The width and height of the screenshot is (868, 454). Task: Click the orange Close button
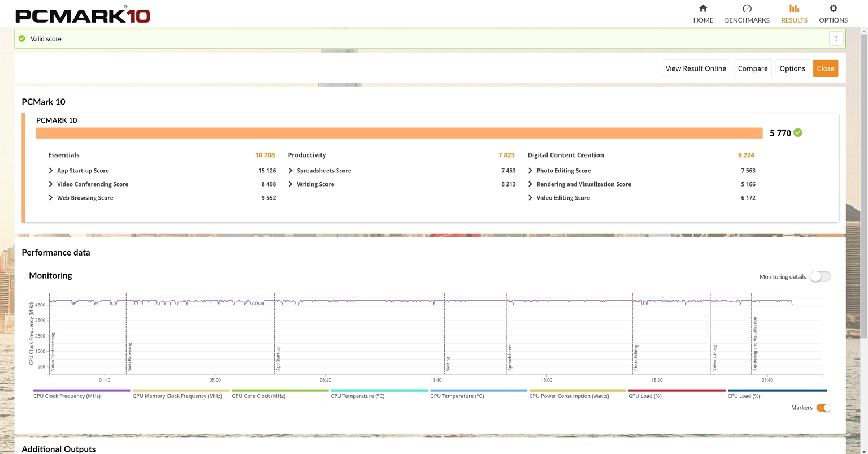click(826, 68)
